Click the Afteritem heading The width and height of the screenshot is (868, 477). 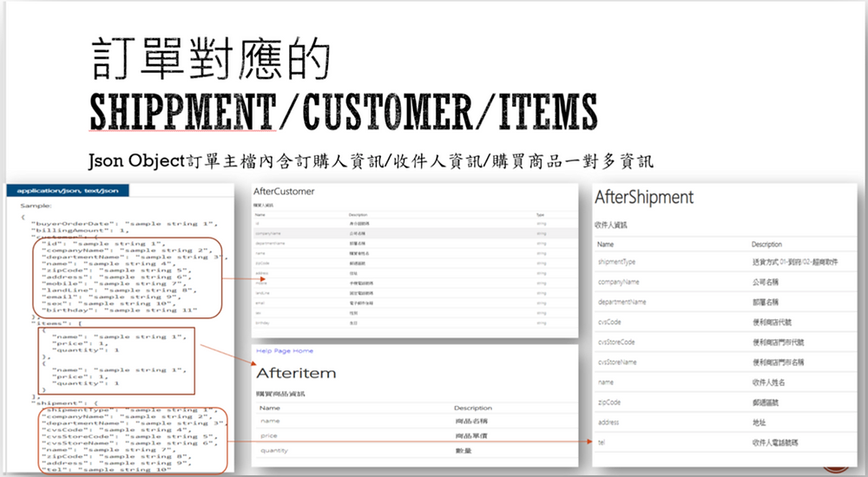coord(296,374)
